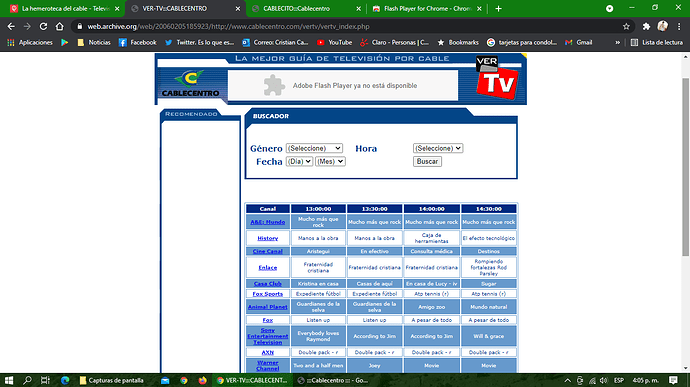The height and width of the screenshot is (387, 690).
Task: Open the Animal Planet channel link
Action: coord(268,307)
